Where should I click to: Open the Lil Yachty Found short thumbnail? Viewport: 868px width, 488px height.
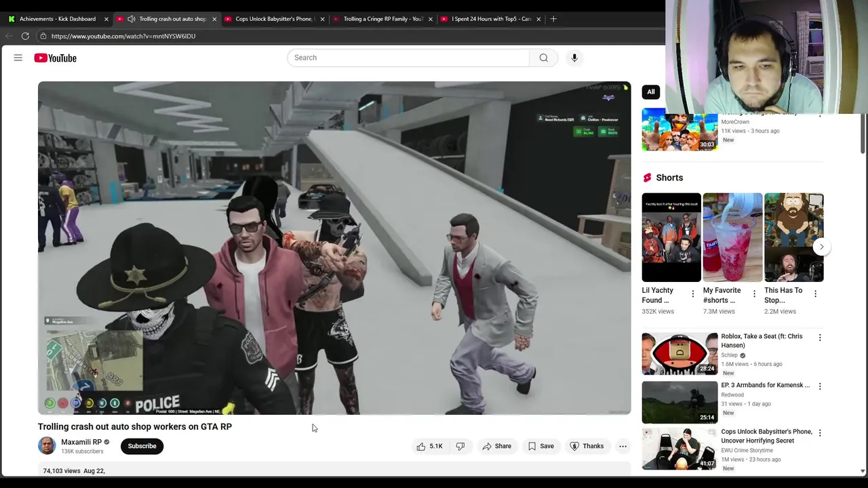point(671,237)
